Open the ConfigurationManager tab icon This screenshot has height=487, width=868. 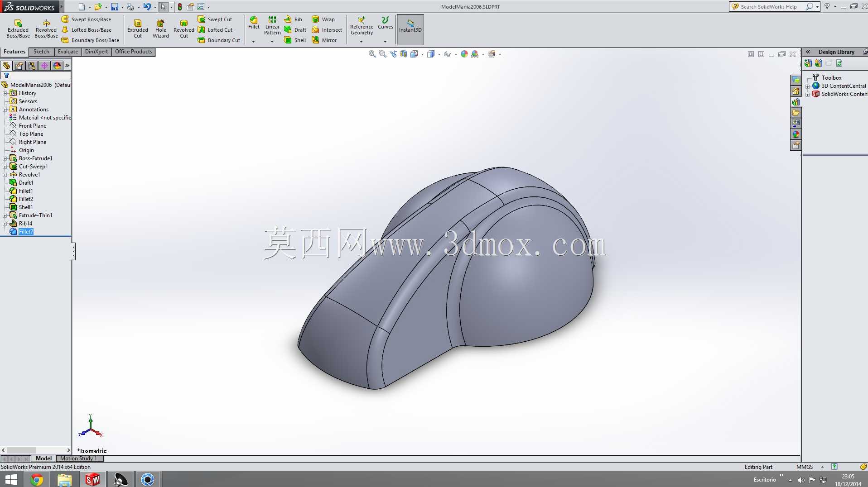tap(32, 66)
